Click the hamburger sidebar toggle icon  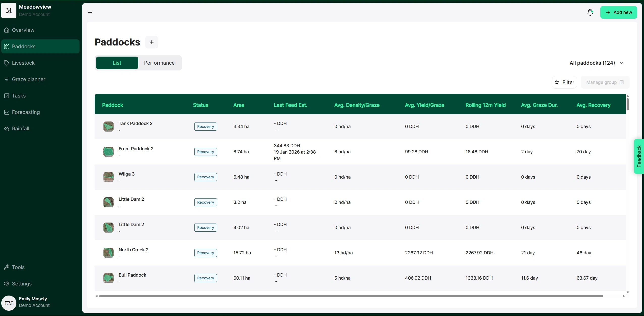[90, 12]
